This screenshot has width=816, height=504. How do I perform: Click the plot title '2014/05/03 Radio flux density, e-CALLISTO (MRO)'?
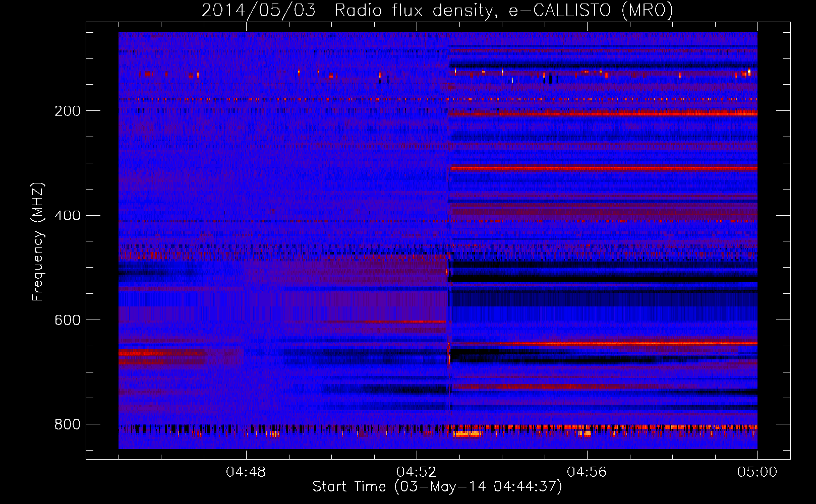tap(437, 10)
